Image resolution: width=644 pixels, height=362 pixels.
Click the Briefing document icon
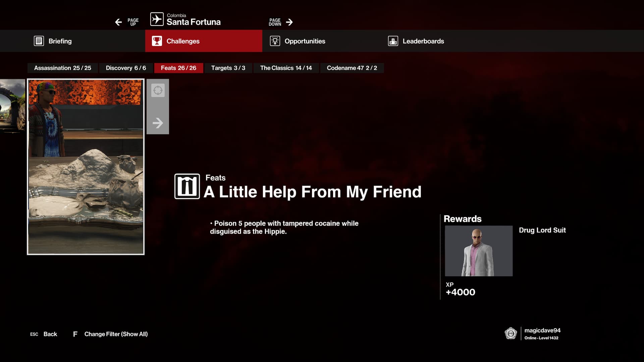click(x=39, y=41)
